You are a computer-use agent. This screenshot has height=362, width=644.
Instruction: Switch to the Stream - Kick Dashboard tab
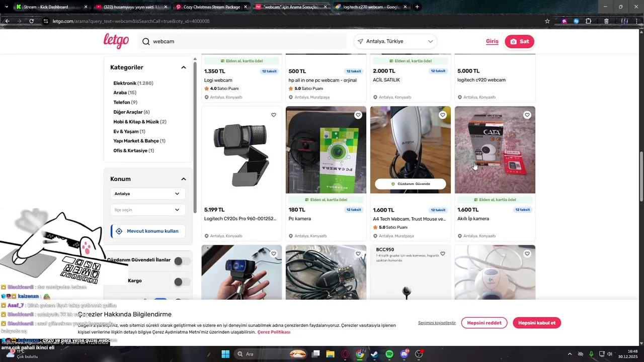pos(51,7)
